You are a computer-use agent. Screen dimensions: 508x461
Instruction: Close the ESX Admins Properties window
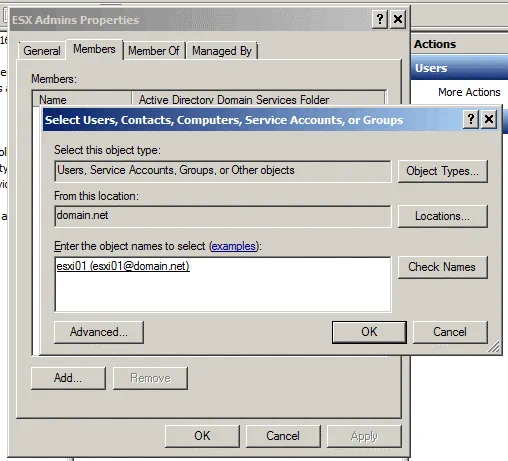[x=398, y=19]
